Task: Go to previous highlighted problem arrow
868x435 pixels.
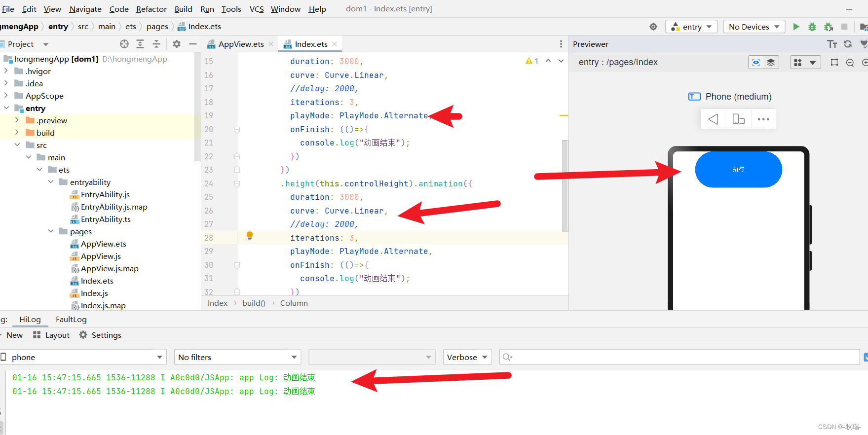Action: 548,61
